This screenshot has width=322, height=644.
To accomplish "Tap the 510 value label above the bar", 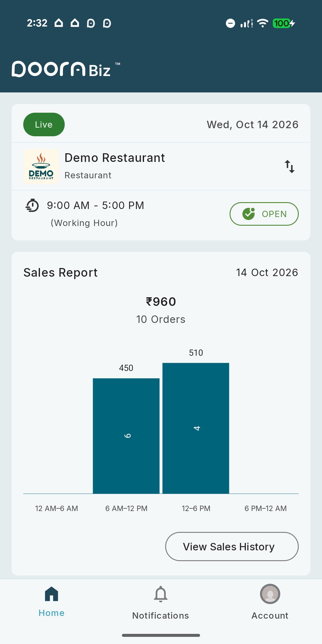I will pyautogui.click(x=196, y=353).
